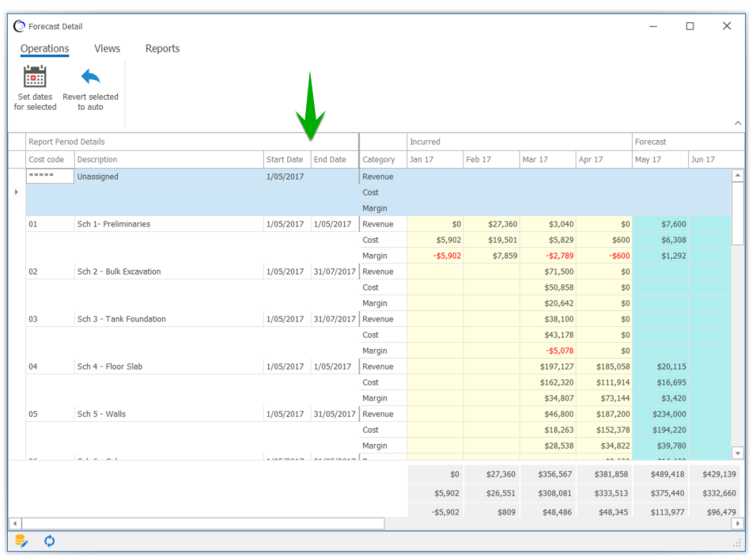Select Sch 3 - Tank Foundation description

pyautogui.click(x=168, y=319)
